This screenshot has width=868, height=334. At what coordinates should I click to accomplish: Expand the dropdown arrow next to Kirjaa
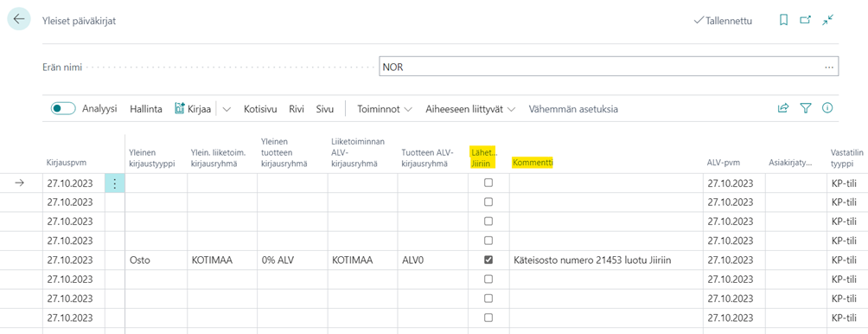227,109
